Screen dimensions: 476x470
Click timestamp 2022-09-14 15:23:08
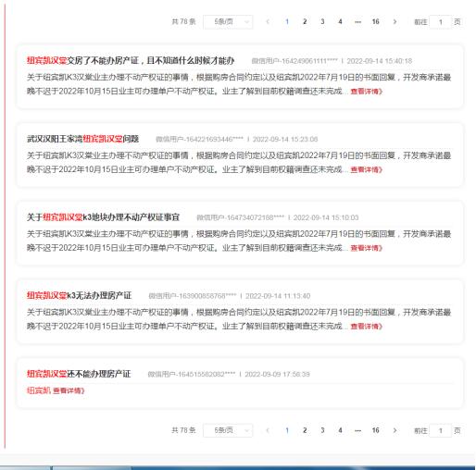[285, 140]
